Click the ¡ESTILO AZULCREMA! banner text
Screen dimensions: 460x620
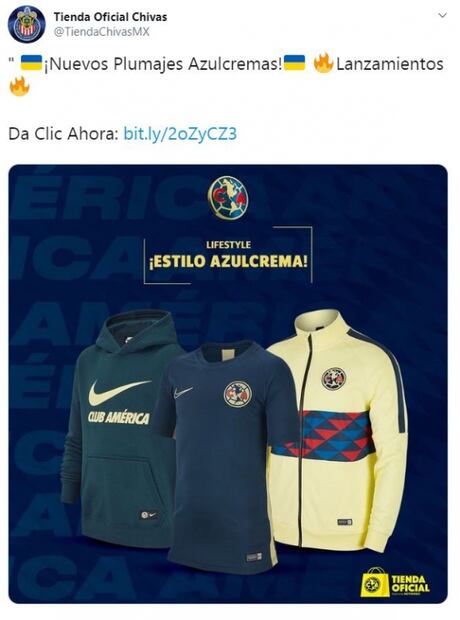228,261
